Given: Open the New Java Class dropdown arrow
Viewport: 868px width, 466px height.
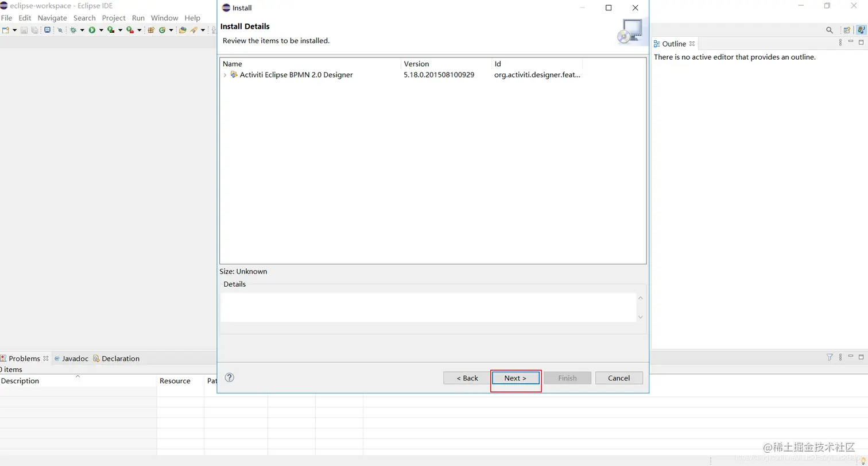Looking at the screenshot, I should point(171,30).
